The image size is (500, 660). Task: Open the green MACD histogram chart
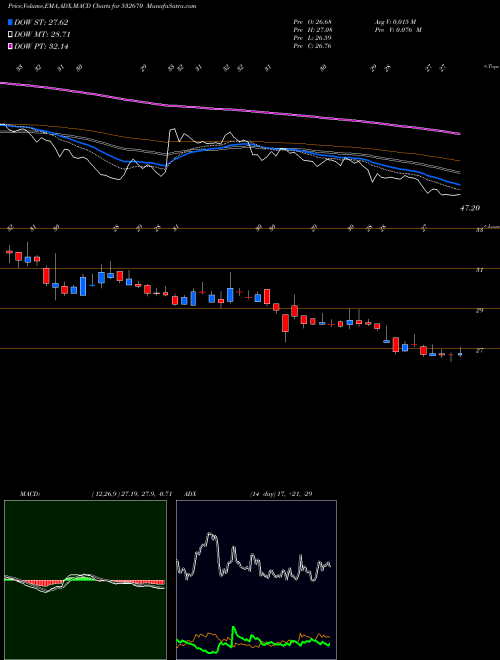(x=85, y=580)
